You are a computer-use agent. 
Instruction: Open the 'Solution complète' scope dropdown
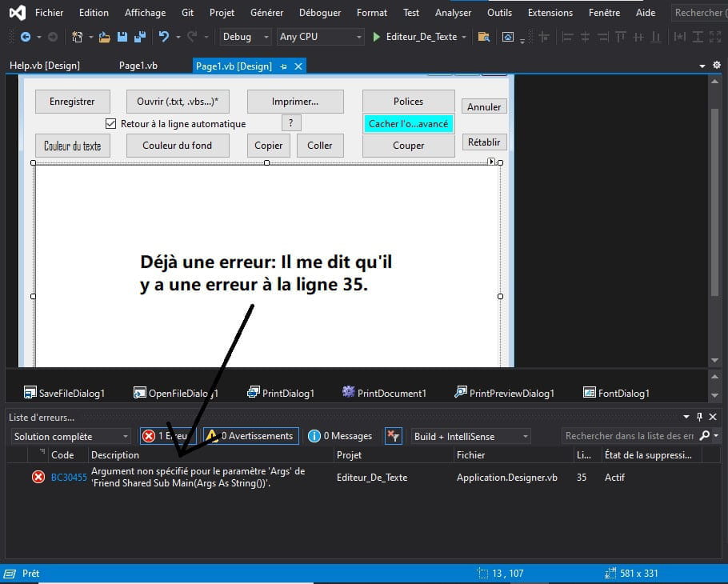pos(70,436)
